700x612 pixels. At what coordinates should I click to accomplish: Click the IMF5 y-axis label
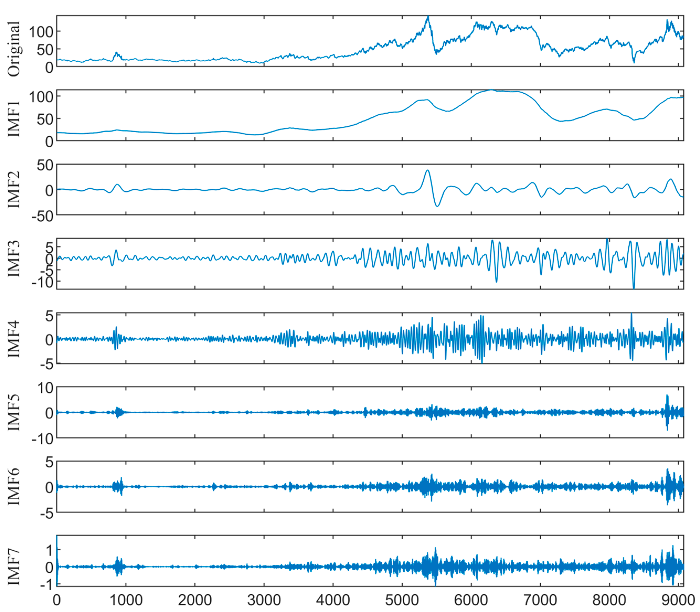(x=14, y=413)
